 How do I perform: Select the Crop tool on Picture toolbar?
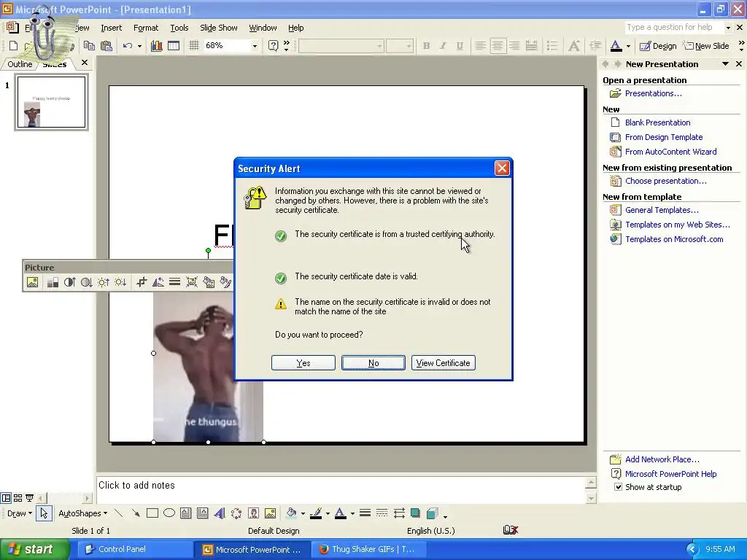pos(141,282)
